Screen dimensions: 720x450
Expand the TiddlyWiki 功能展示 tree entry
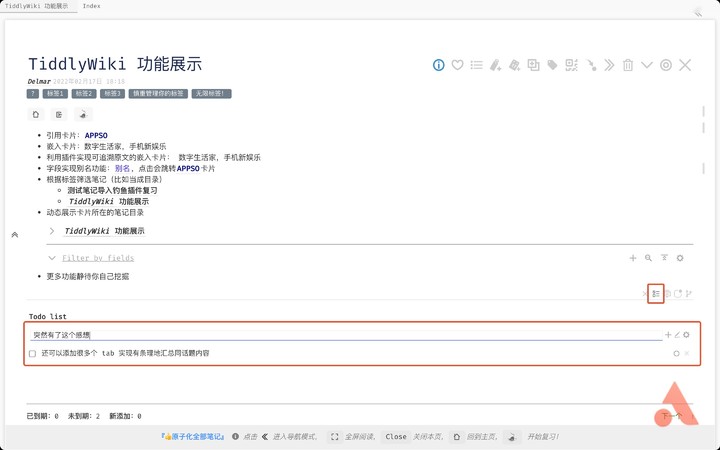52,231
